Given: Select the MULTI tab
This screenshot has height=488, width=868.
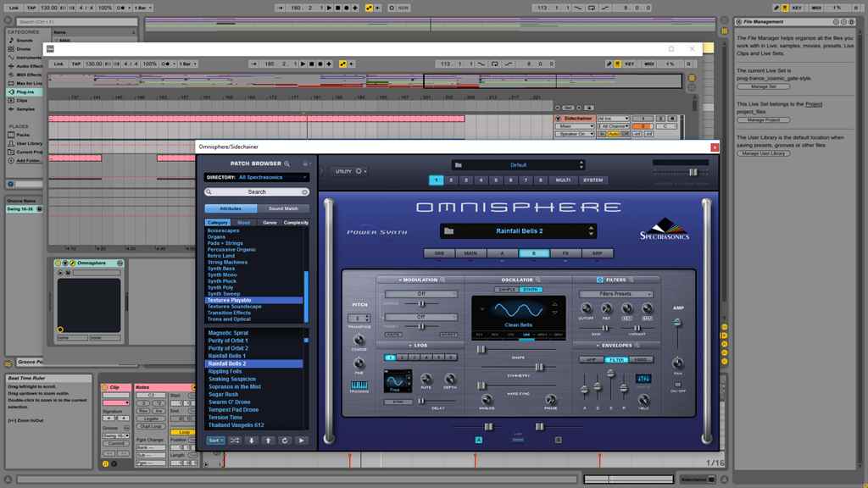Looking at the screenshot, I should point(563,180).
